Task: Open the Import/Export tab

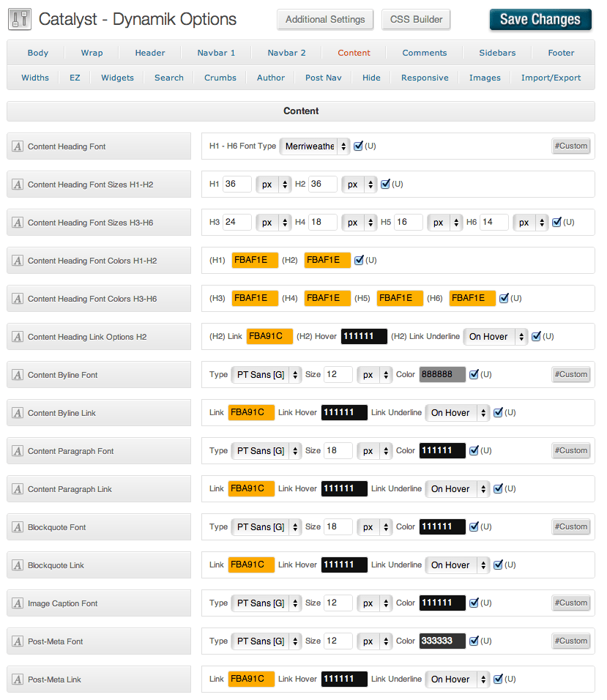Action: (x=551, y=78)
